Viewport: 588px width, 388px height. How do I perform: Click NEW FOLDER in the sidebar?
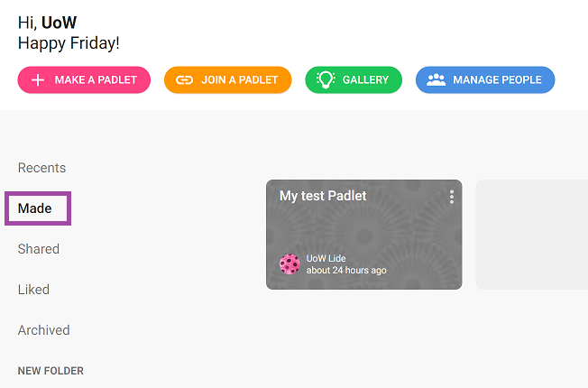coord(51,371)
